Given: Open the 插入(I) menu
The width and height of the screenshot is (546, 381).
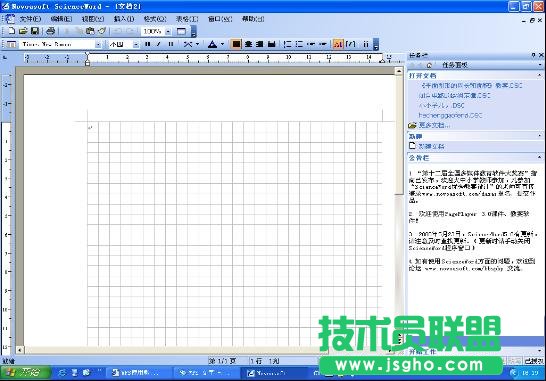Looking at the screenshot, I should tap(124, 19).
